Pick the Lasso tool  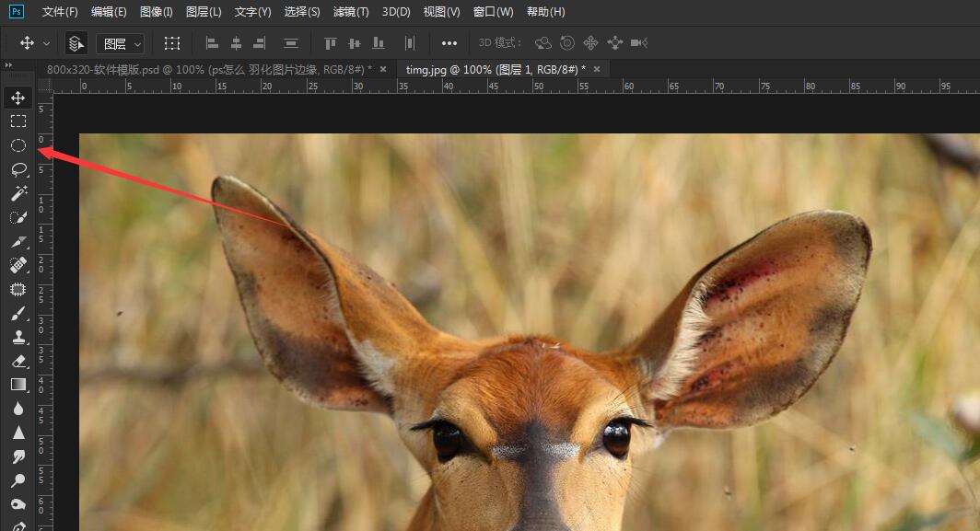pyautogui.click(x=18, y=169)
